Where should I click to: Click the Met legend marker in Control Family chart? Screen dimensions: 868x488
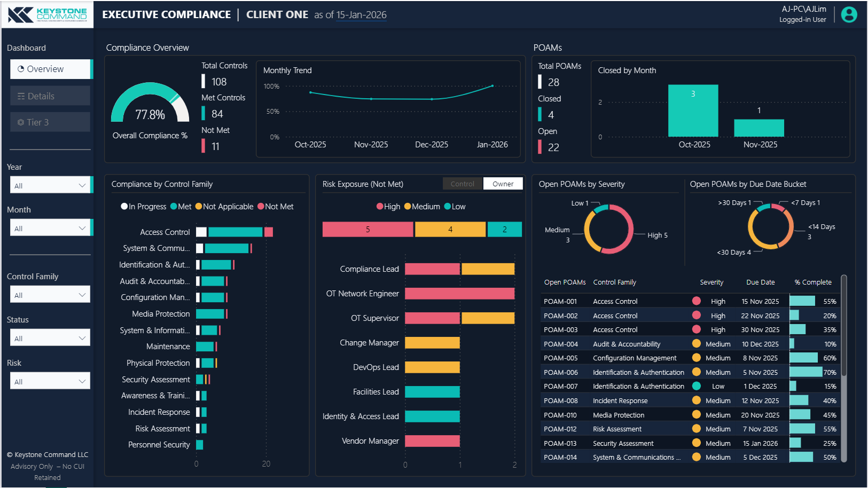point(174,207)
